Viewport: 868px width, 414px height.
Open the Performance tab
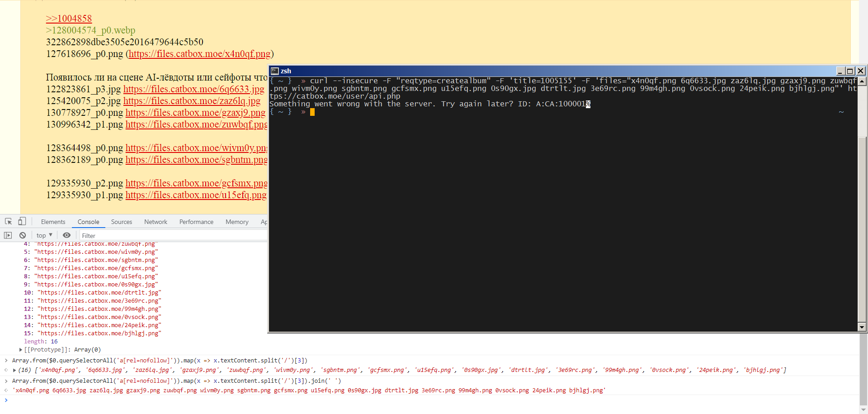(x=196, y=222)
